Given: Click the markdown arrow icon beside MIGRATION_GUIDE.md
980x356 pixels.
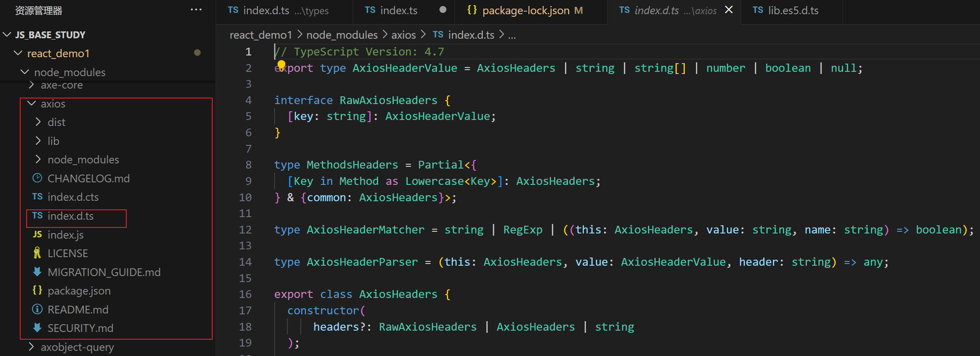Looking at the screenshot, I should (x=37, y=272).
